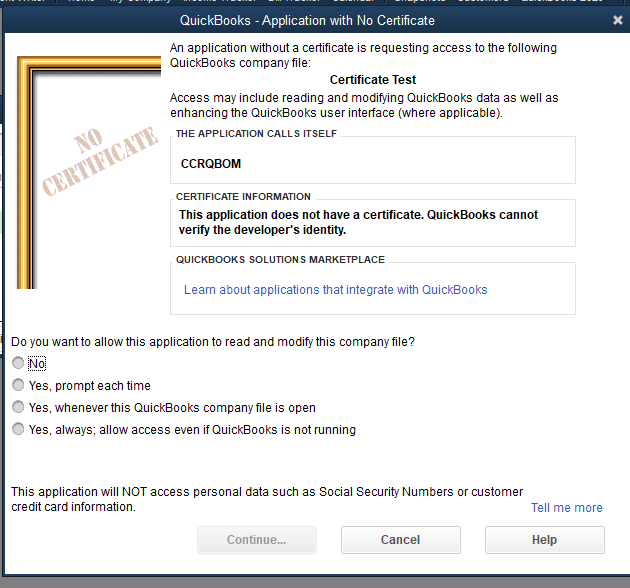The height and width of the screenshot is (588, 630).
Task: Open Learn about applications that integrate link
Action: pos(335,290)
